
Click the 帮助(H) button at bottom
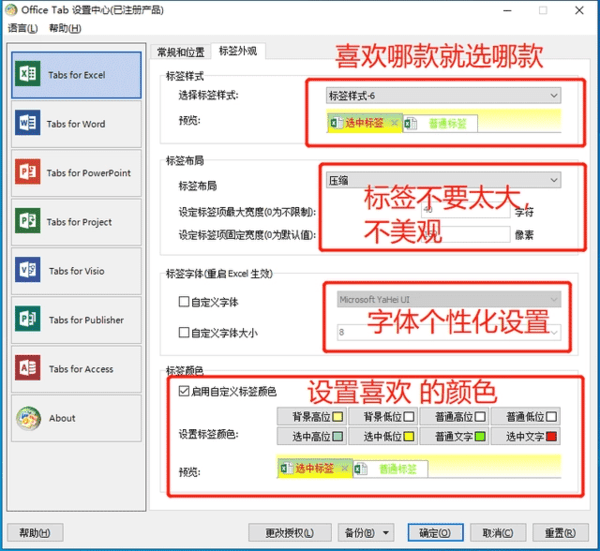point(35,533)
